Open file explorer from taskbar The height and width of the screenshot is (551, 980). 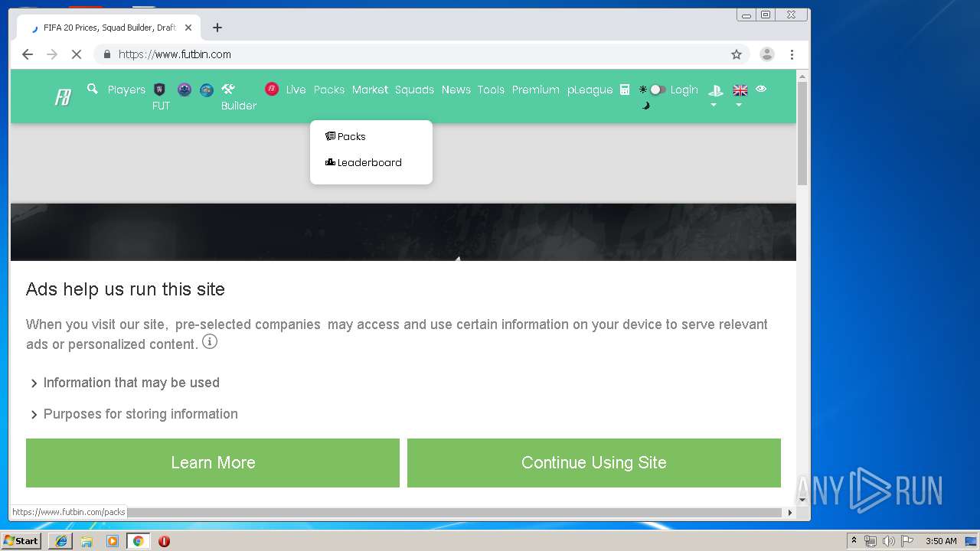pyautogui.click(x=87, y=541)
